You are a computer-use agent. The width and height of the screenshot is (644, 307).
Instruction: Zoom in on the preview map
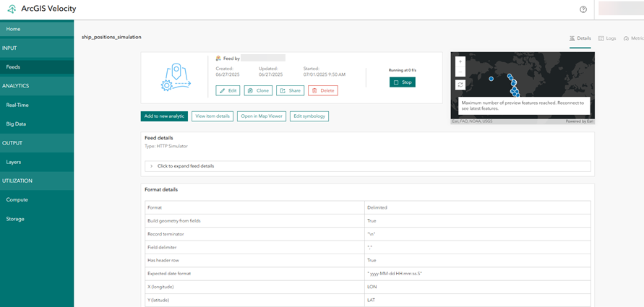(460, 61)
